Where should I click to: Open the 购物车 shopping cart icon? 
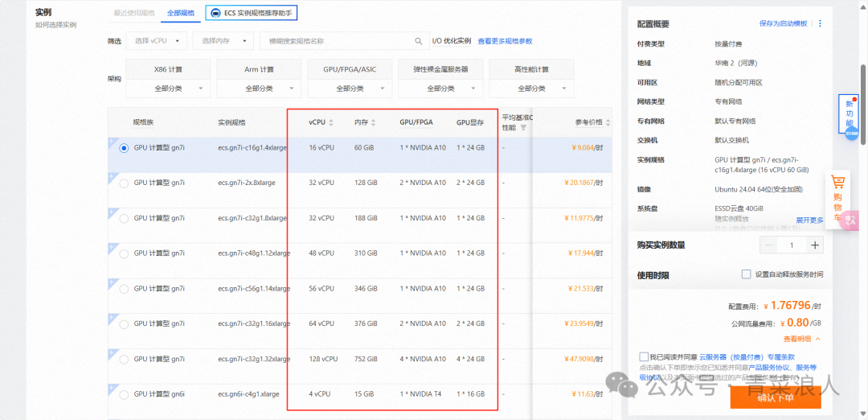coord(837,183)
